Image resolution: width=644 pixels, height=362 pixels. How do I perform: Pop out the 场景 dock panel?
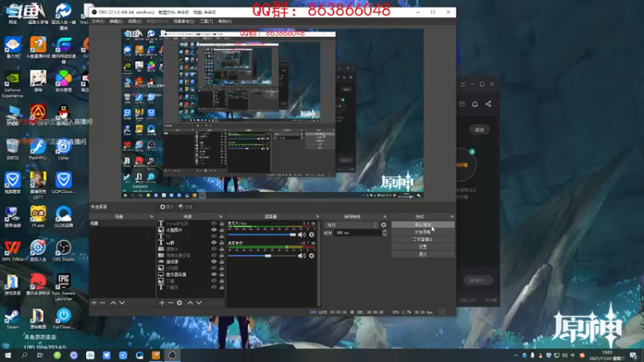click(x=151, y=216)
